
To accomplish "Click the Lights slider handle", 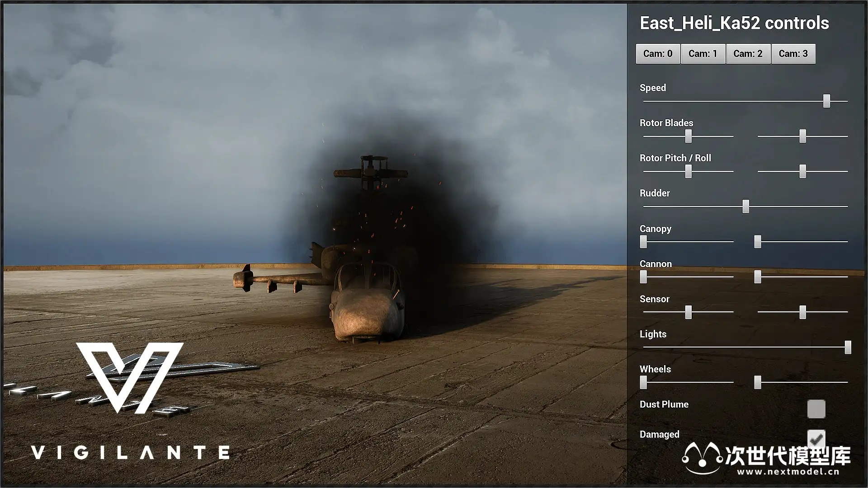I will tap(848, 347).
